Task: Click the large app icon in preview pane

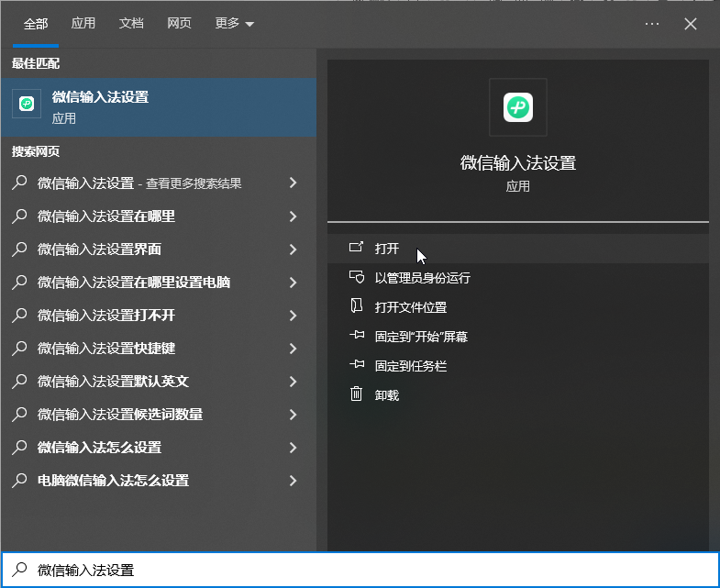Action: coord(518,107)
